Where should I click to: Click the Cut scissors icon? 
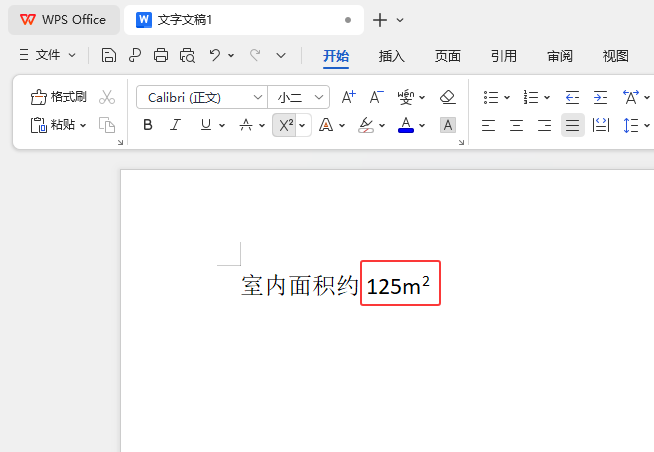tap(107, 97)
